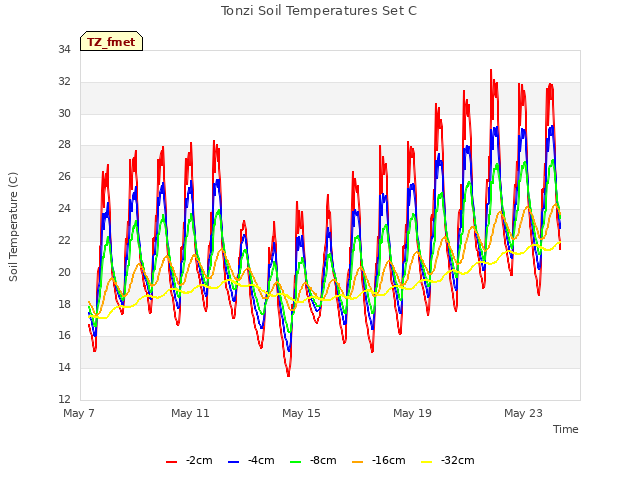The image size is (640, 480).
Task: Click the chart title Tonzi Soil Temperatures Set C
Action: click(x=319, y=11)
